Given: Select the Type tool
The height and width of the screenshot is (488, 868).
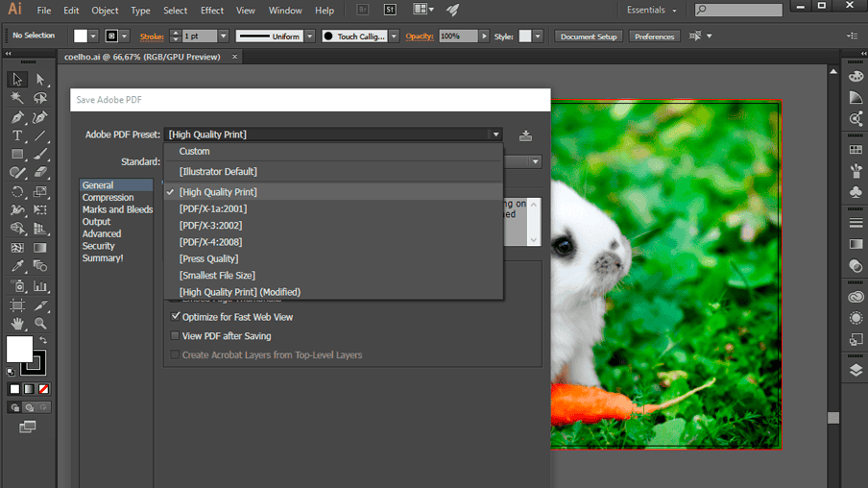Looking at the screenshot, I should point(17,135).
